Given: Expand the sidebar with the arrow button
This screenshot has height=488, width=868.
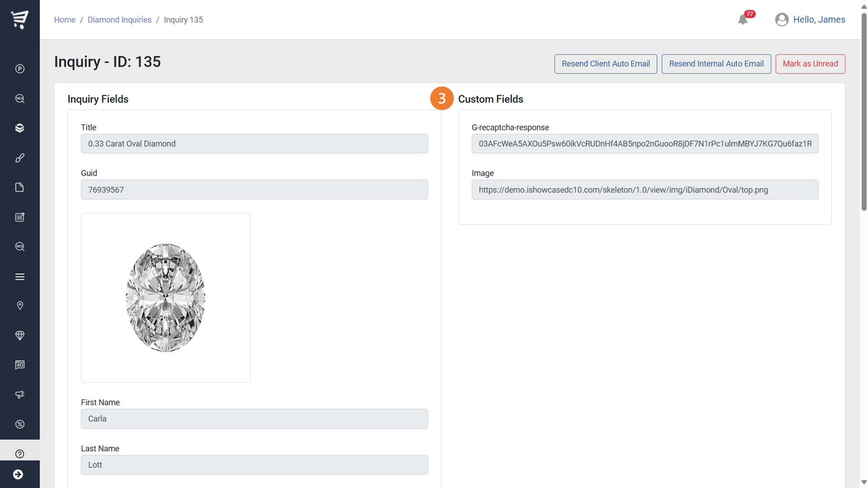Looking at the screenshot, I should point(18,475).
